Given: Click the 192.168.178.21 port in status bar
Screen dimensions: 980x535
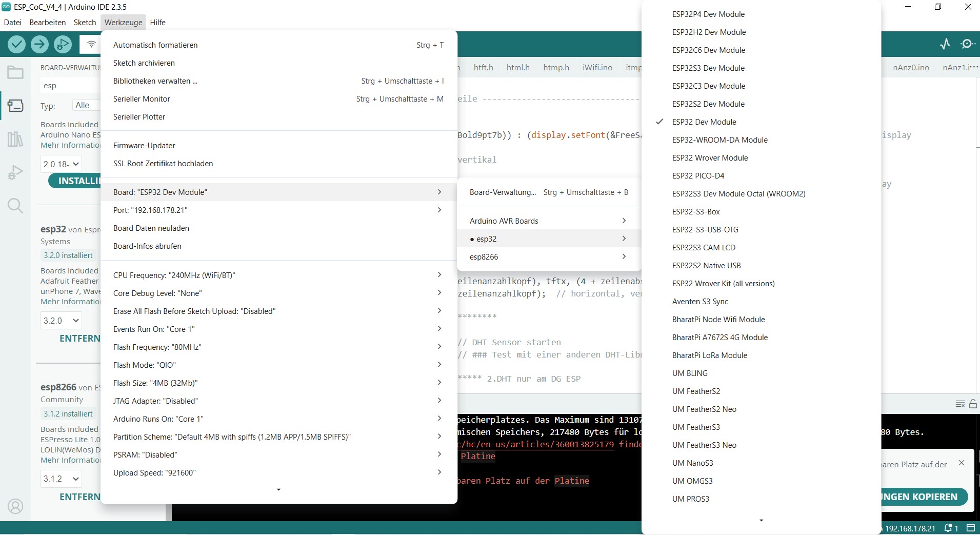Looking at the screenshot, I should point(910,528).
